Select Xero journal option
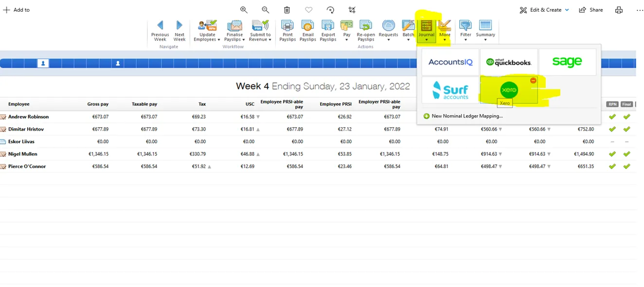Screen dimensions: 644x287 (509, 90)
